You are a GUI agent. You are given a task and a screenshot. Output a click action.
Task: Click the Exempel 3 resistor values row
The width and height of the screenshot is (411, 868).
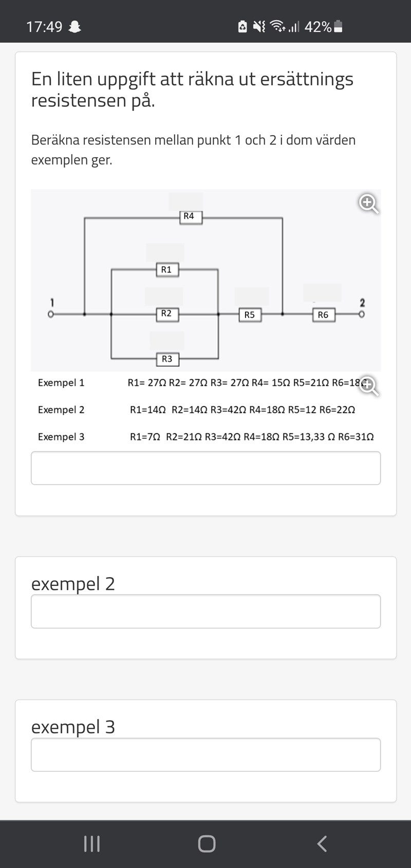tap(251, 437)
